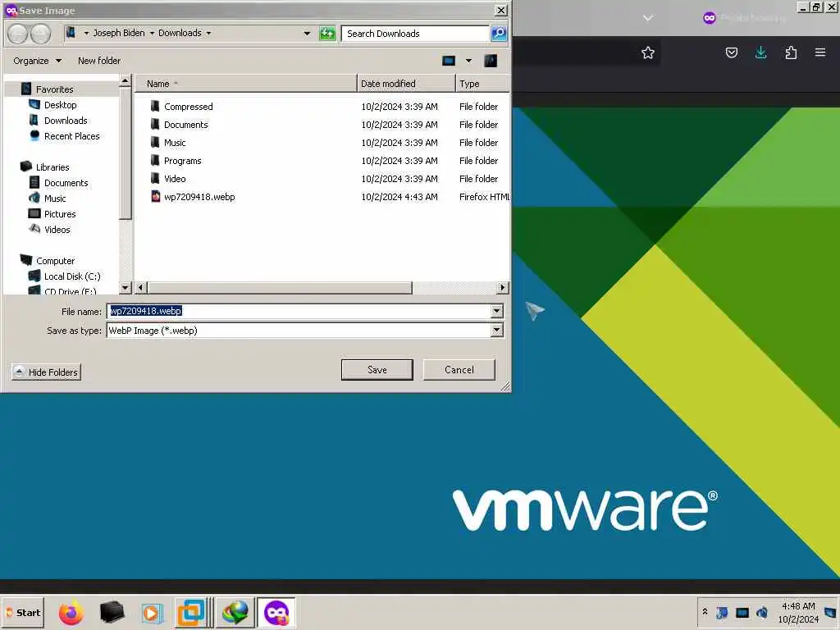Select the Documents folder in file list
Viewport: 840px width, 630px height.
click(x=185, y=125)
